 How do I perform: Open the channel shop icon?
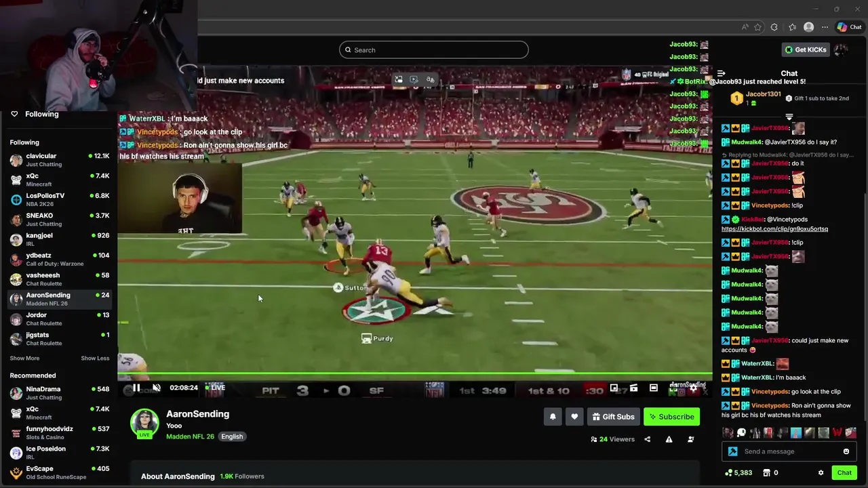click(766, 473)
